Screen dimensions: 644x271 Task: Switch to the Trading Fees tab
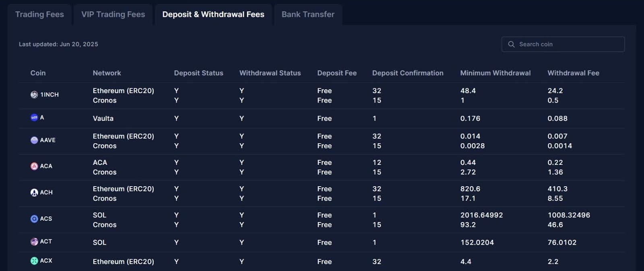pos(39,14)
